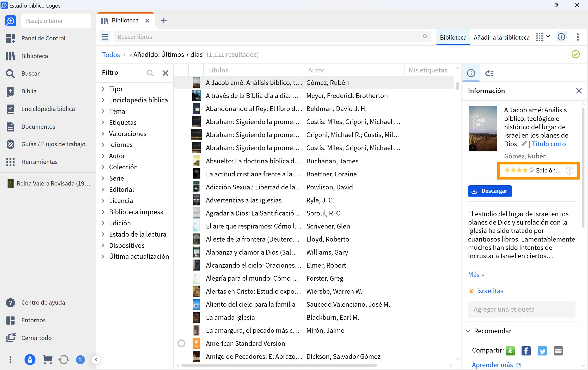Collapse the Recomendar section
588x370 pixels.
(468, 331)
